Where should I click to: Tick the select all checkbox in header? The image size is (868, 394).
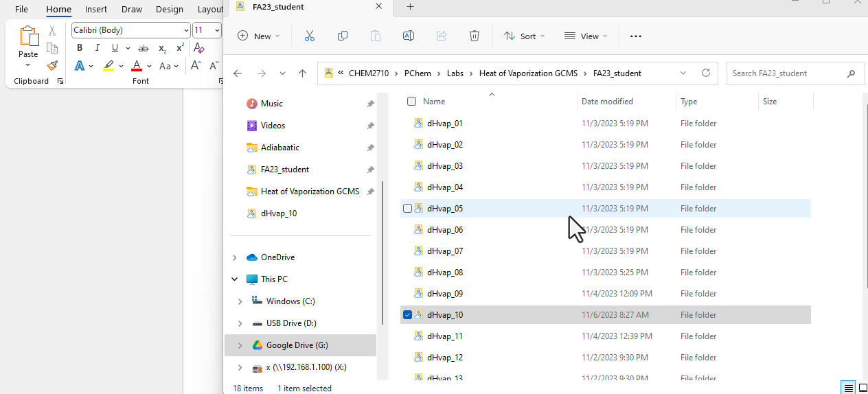(411, 102)
